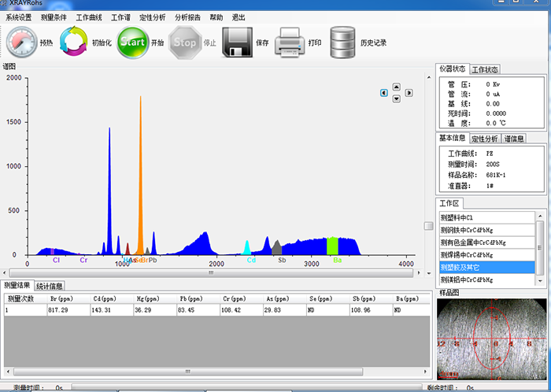
Task: Click the printer 打印 icon
Action: [289, 43]
